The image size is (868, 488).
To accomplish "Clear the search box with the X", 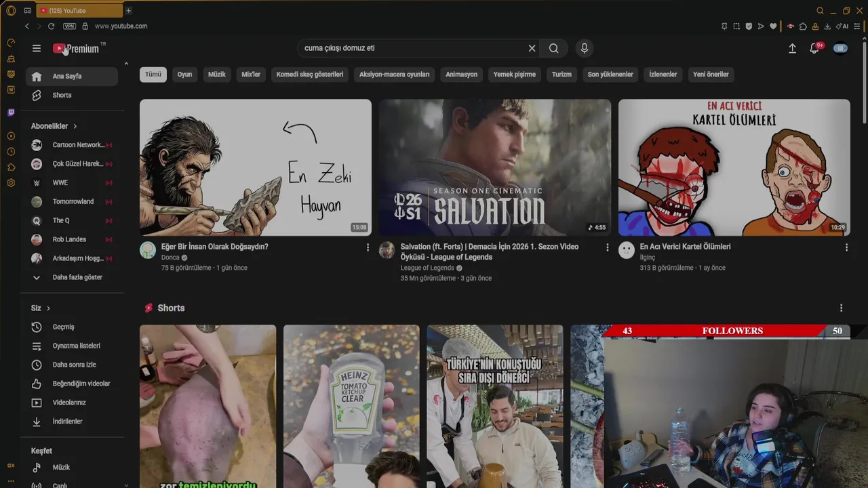I will (532, 48).
